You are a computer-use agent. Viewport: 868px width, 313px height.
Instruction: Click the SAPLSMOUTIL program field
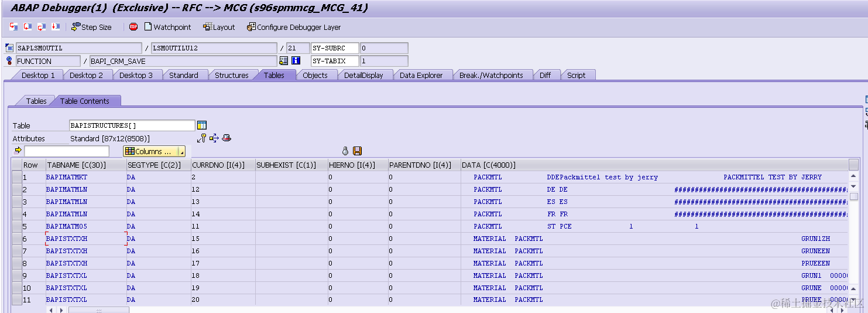click(78, 48)
